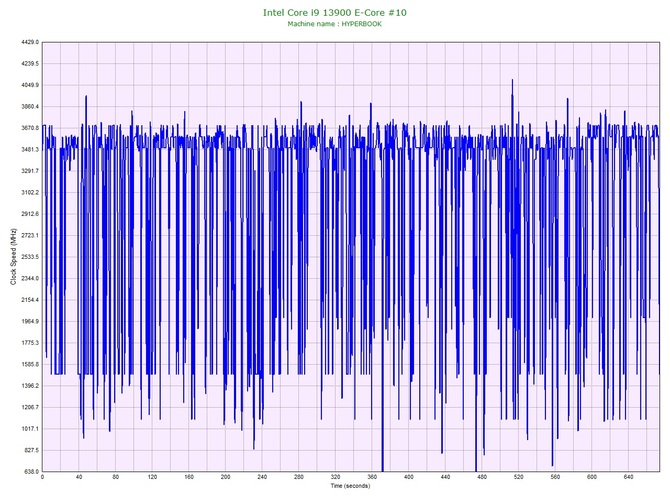Click the 'Time (seconds)' axis label

point(350,486)
